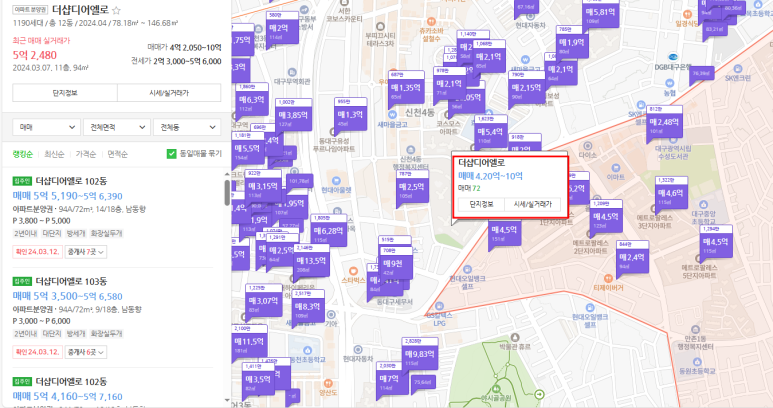
Task: Open 단지정보 in the left panel
Action: pyautogui.click(x=65, y=93)
